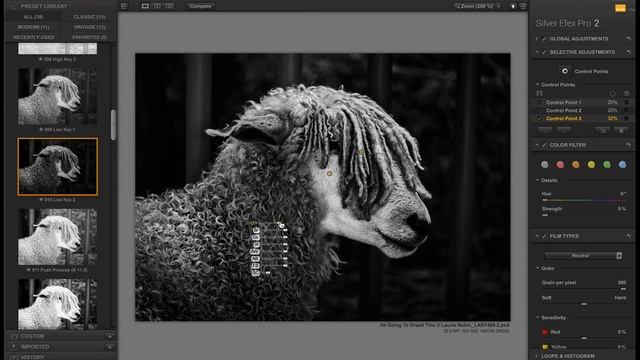Select split preview view mode icon
This screenshot has height=360, width=640.
click(x=157, y=6)
